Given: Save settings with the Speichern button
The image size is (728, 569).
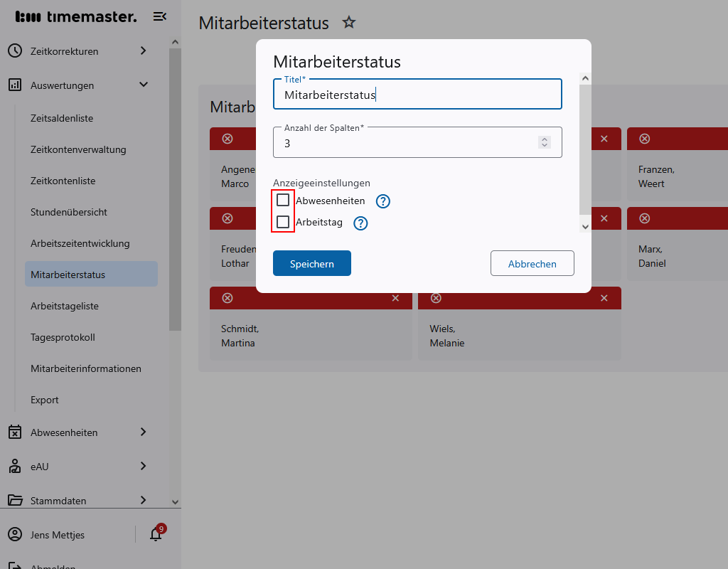Looking at the screenshot, I should point(311,263).
